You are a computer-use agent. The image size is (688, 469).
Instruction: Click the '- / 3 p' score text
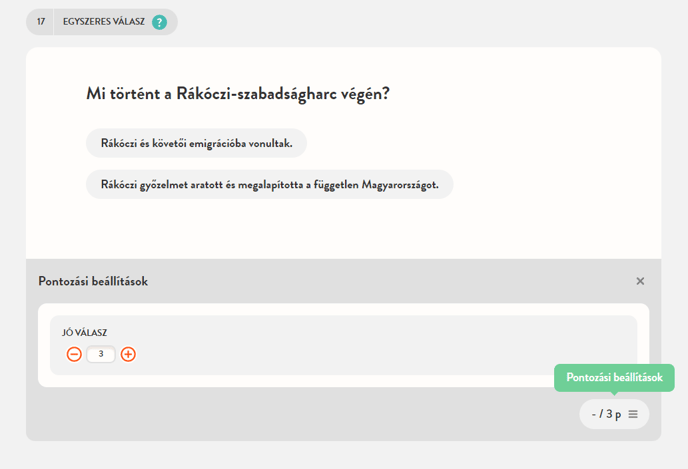tap(606, 414)
